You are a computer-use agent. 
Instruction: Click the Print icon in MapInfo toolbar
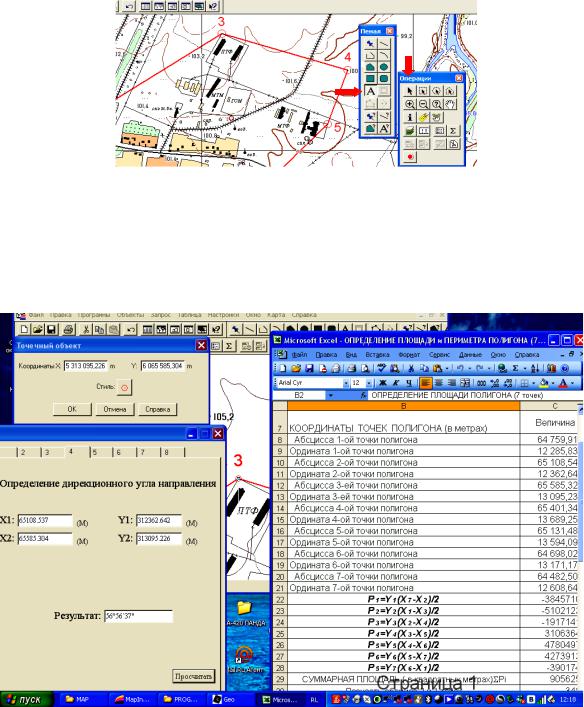pyautogui.click(x=68, y=330)
